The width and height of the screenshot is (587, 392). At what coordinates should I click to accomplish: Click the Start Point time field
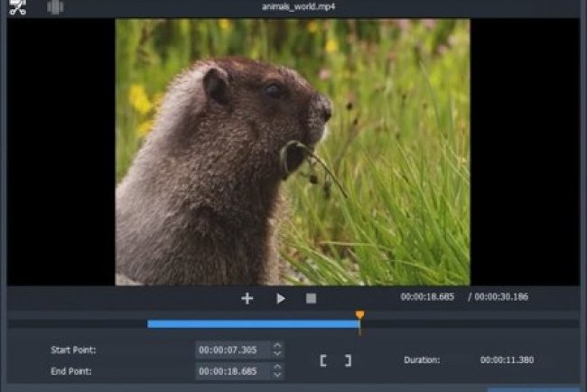coord(232,350)
